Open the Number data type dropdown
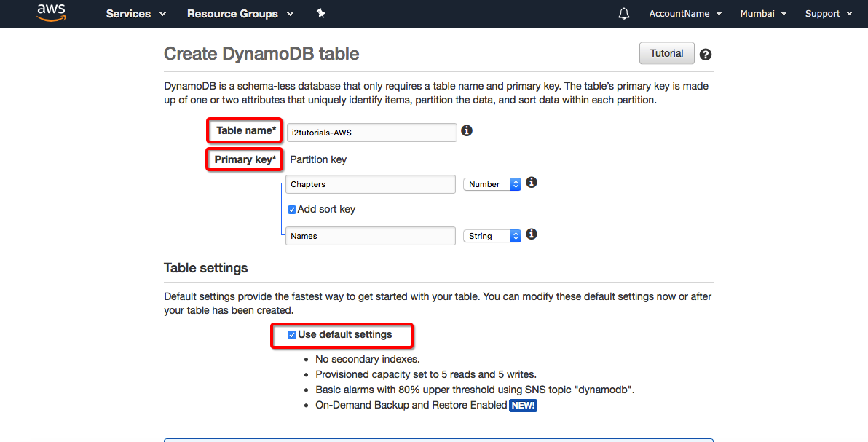This screenshot has height=442, width=868. point(492,184)
